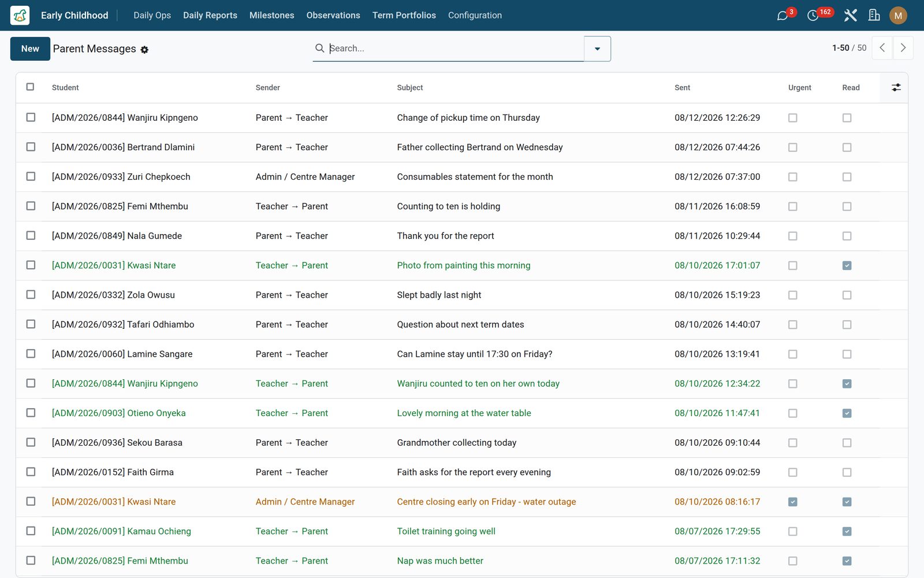Click the New button
This screenshot has height=578, width=924.
30,49
